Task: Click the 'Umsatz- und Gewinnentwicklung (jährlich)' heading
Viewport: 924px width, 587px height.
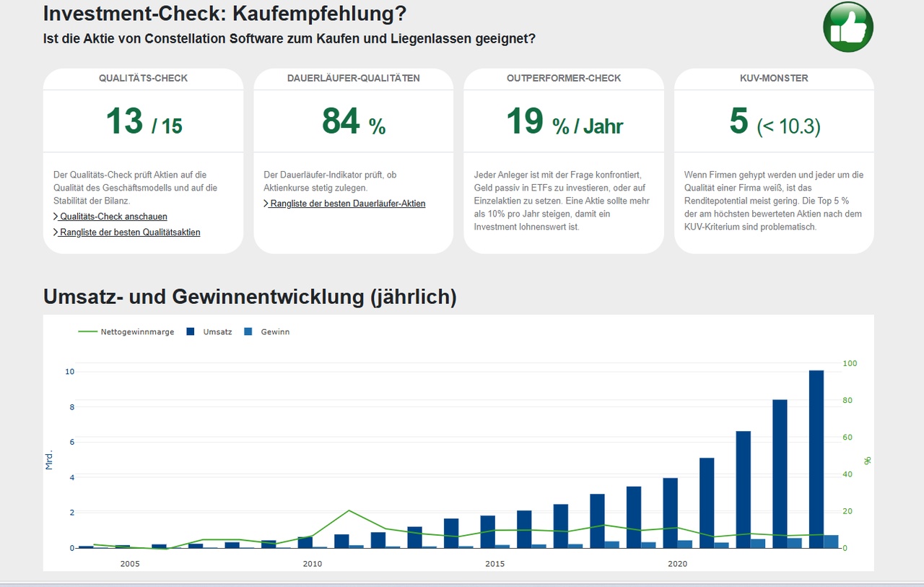Action: (x=250, y=297)
